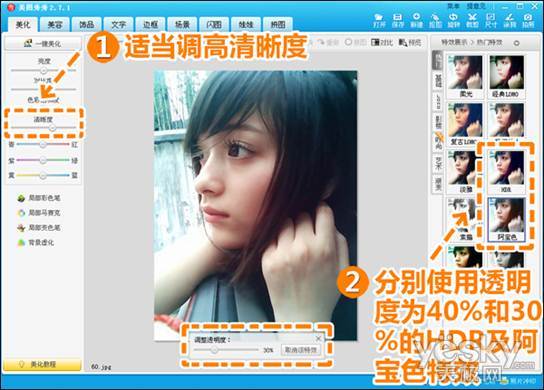The width and height of the screenshot is (544, 390).
Task: Open the 尺寸 (Size) tool icon
Action: tap(491, 20)
